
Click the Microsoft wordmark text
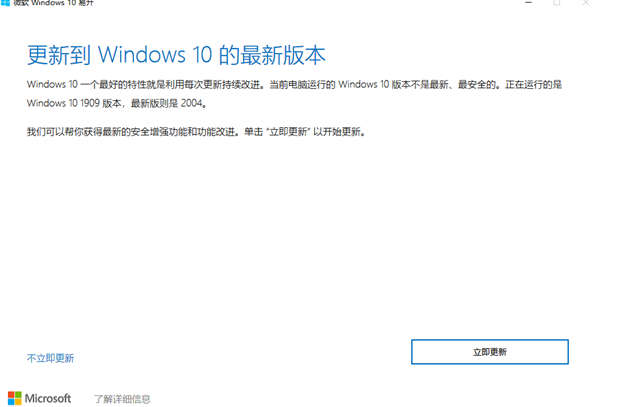pyautogui.click(x=47, y=399)
